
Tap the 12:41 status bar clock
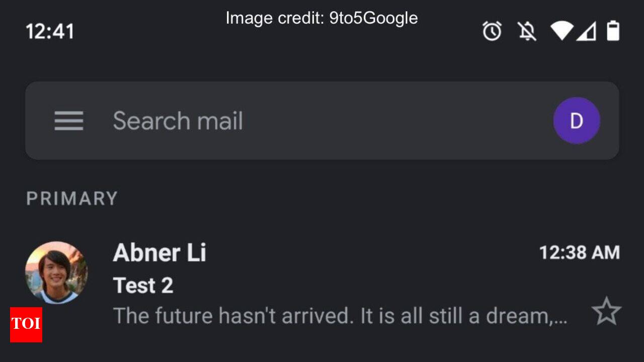[50, 32]
